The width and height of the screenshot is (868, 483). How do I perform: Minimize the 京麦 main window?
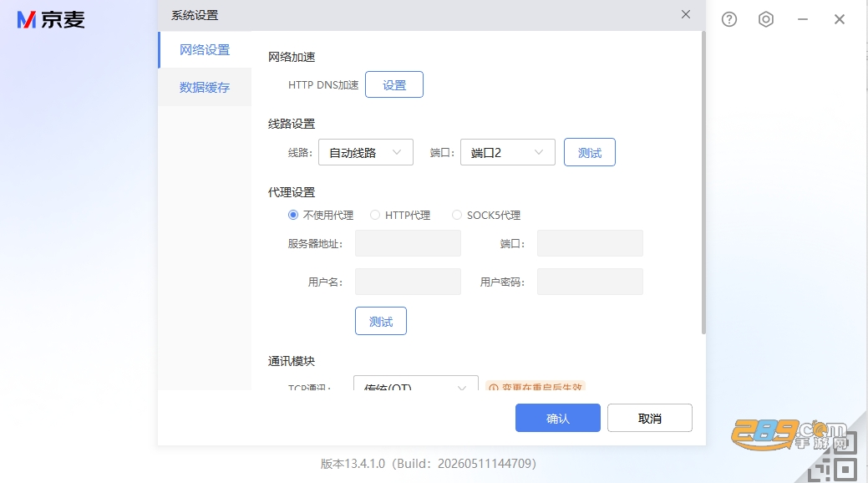point(803,19)
